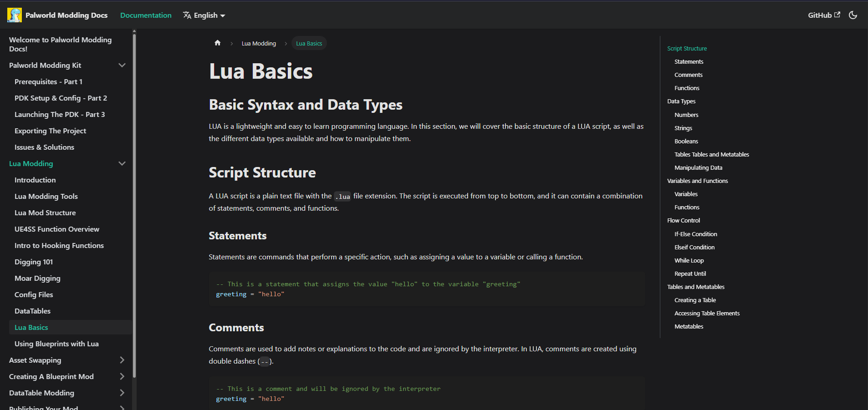Jump to Metatables in contents
The image size is (868, 410).
pos(689,326)
